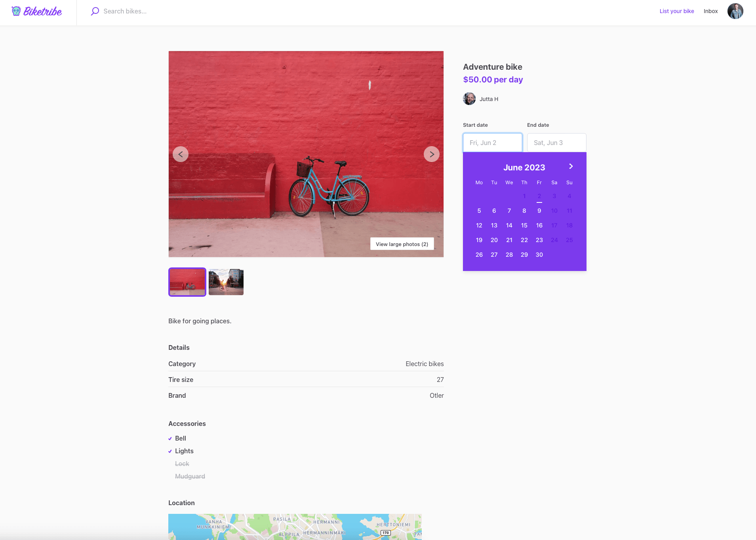Select the street sunset thumbnail
The width and height of the screenshot is (756, 540).
pyautogui.click(x=226, y=282)
